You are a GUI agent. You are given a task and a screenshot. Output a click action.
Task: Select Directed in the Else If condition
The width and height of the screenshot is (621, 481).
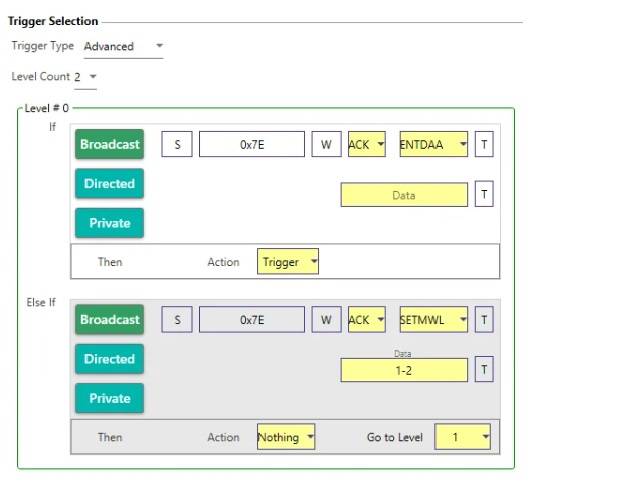pos(109,359)
